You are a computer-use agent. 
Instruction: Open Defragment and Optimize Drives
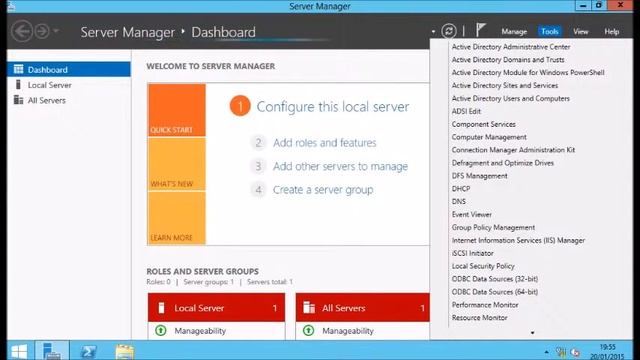click(x=502, y=163)
